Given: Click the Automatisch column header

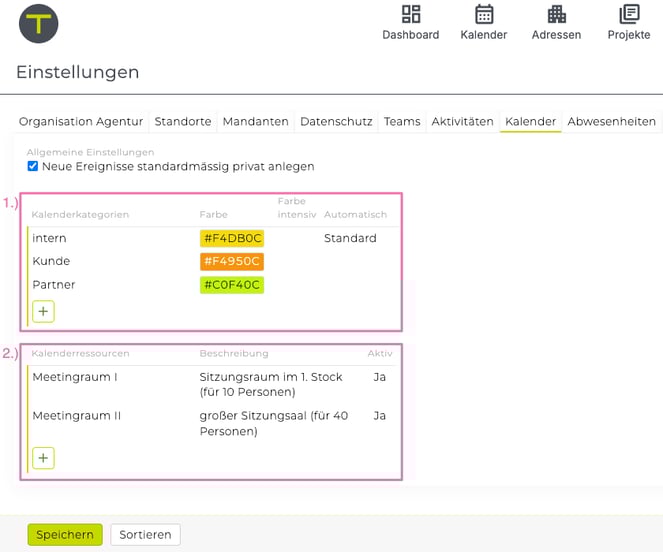Looking at the screenshot, I should (355, 214).
